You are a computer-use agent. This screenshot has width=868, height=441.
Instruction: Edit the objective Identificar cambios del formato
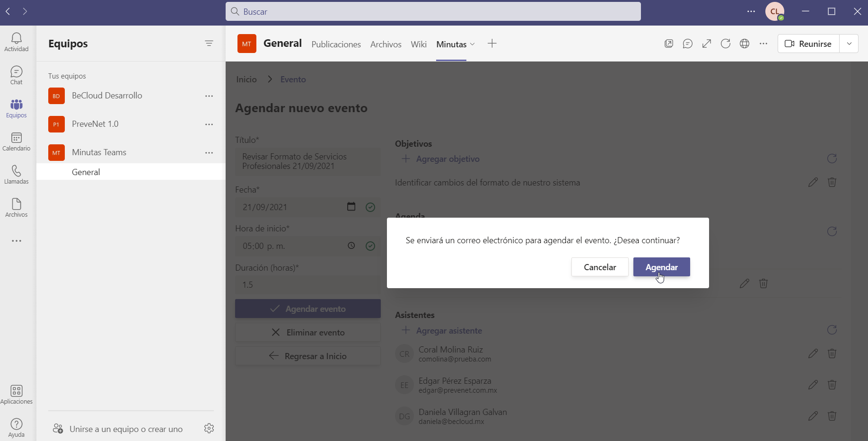click(813, 182)
